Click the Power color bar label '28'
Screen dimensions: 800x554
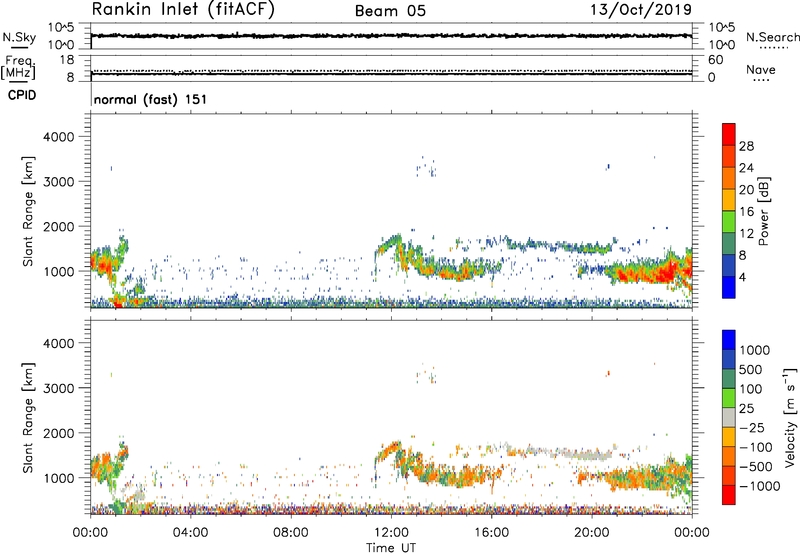tap(746, 146)
